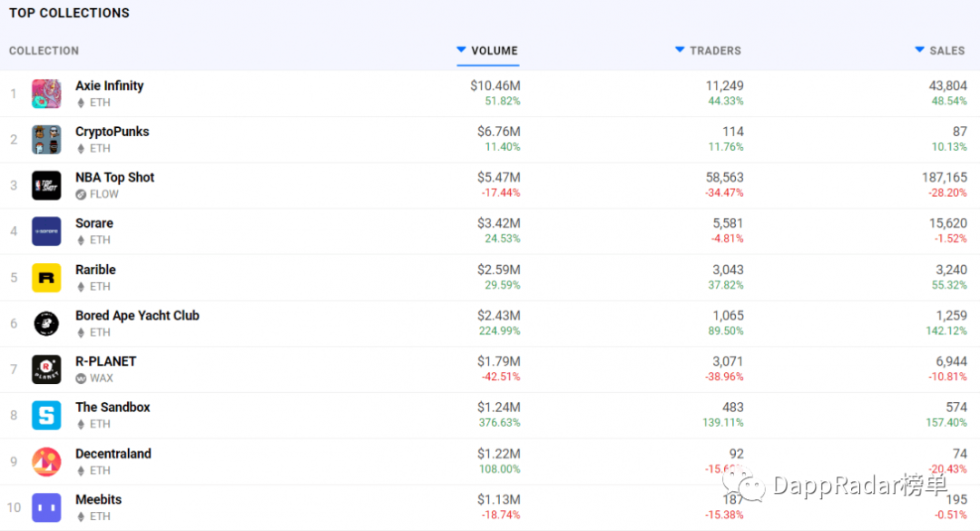The height and width of the screenshot is (531, 980).
Task: Click Sorare's 15,620 sales count
Action: 947,223
